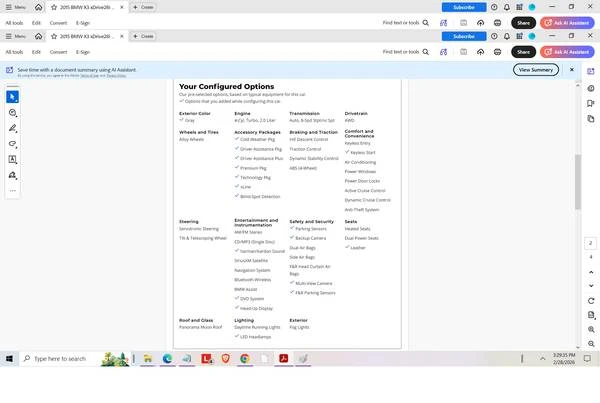Click Share button in front window
Image resolution: width=600 pixels, height=403 pixels.
click(523, 52)
